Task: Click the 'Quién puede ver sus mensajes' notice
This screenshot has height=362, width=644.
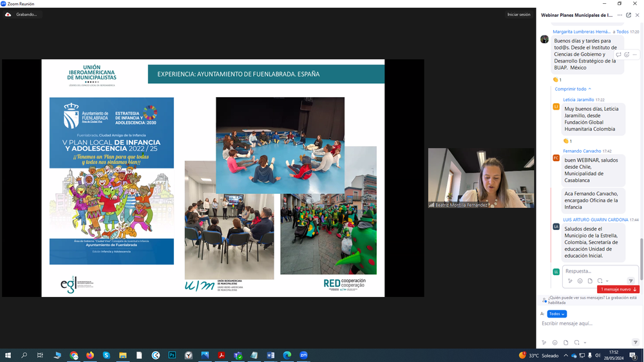Action: click(x=592, y=300)
